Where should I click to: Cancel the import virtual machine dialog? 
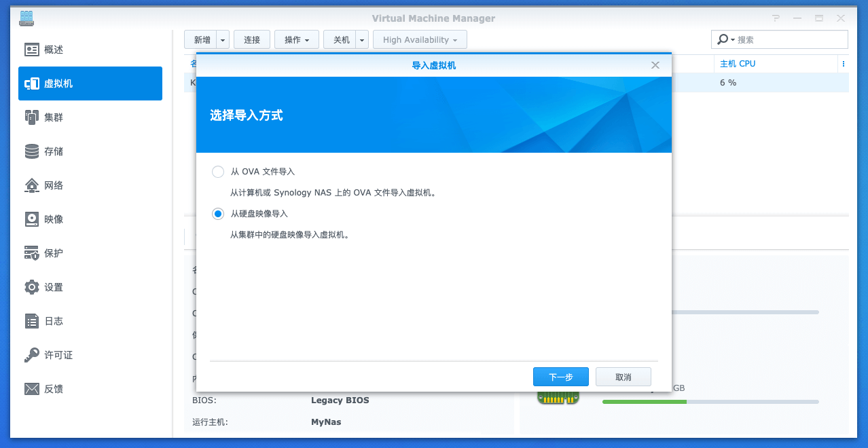623,376
